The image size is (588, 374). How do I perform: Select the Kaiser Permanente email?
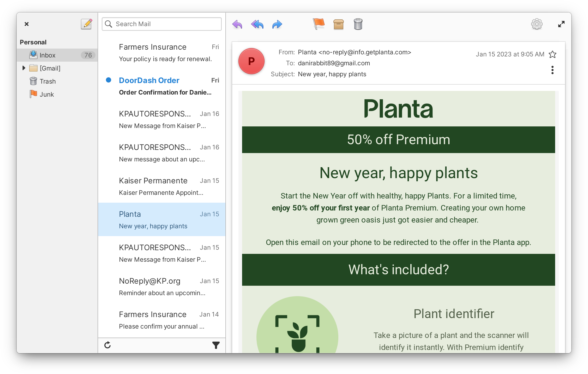coord(161,186)
